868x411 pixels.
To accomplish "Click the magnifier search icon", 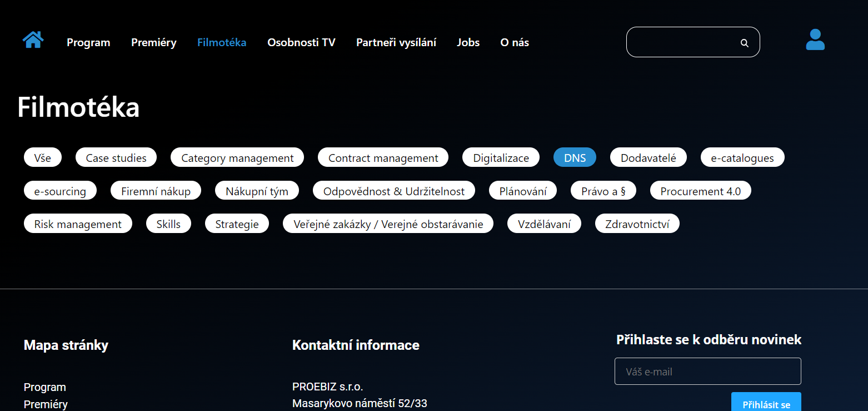I will [x=744, y=43].
